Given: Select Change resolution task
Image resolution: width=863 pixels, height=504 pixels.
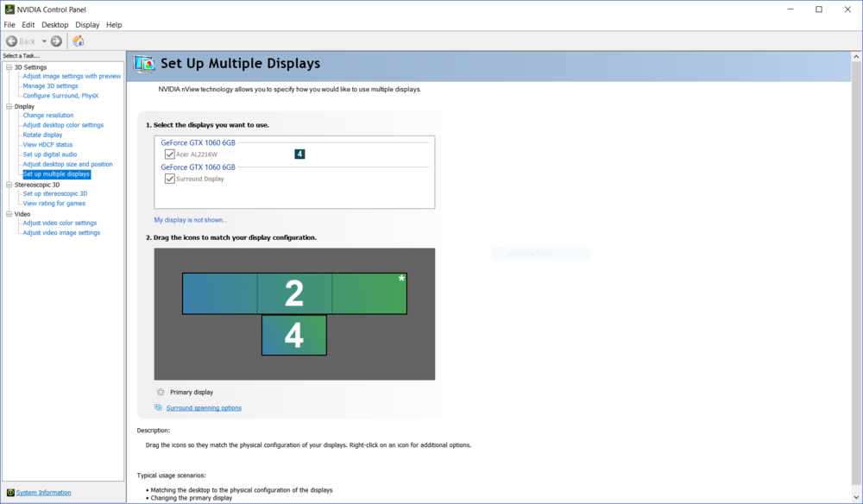Looking at the screenshot, I should pos(47,116).
